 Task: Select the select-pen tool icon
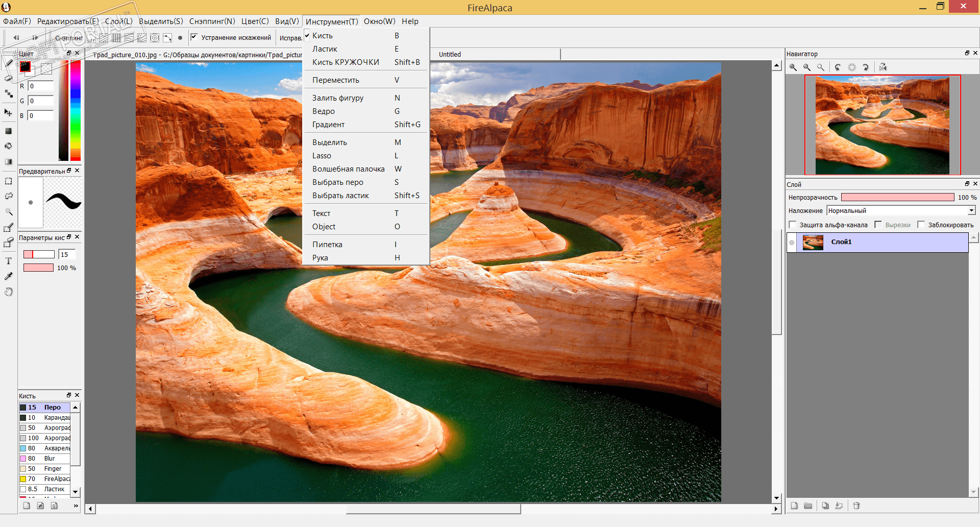click(9, 227)
